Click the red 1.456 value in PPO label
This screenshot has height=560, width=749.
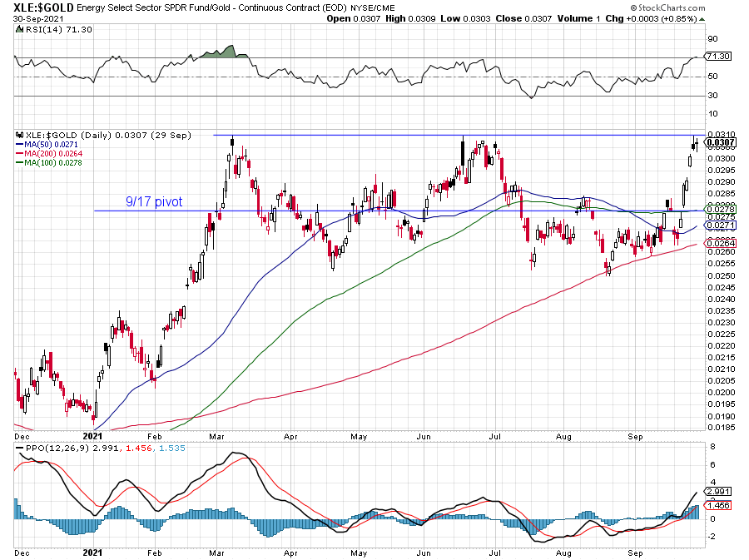138,448
